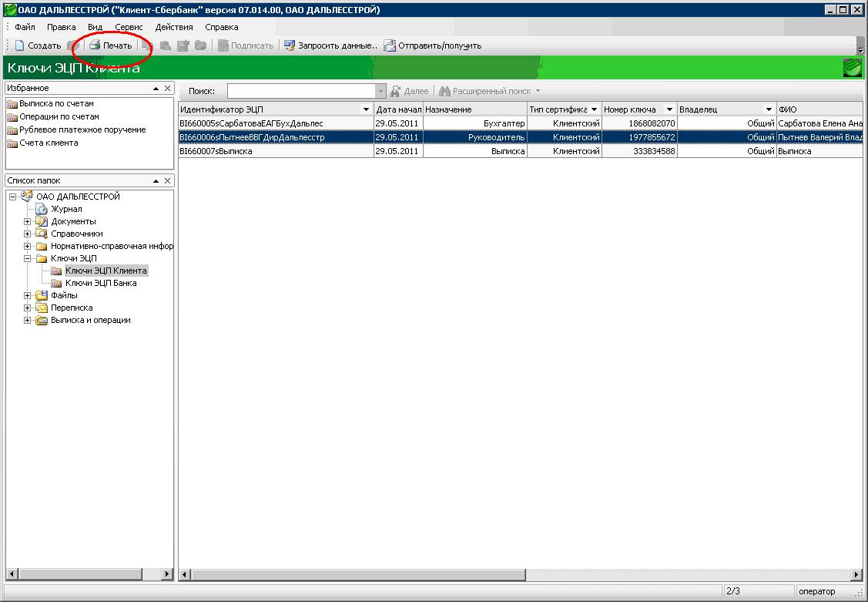Screen dimensions: 868x602
Task: Click the Расширенный поиск binoculars button
Action: [x=485, y=91]
